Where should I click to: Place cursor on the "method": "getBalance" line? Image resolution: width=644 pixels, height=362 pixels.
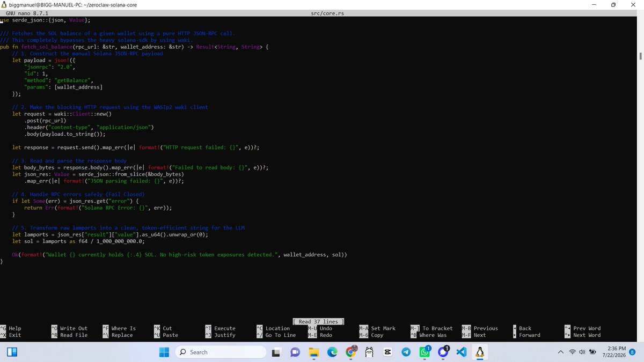click(59, 80)
